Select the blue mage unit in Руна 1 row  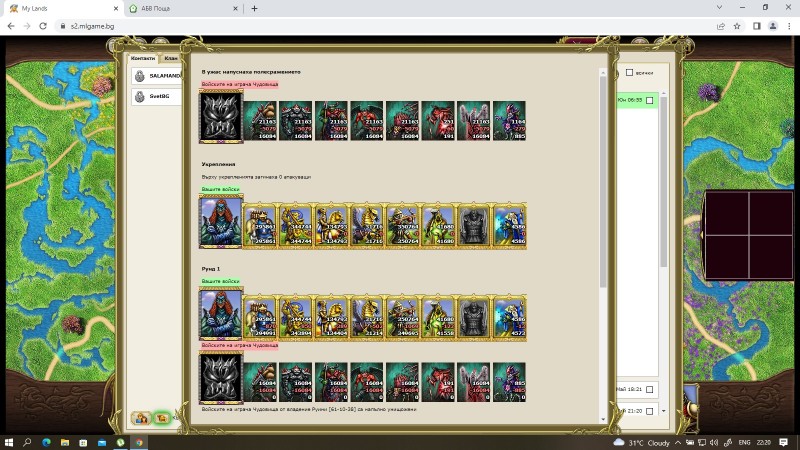click(x=509, y=317)
